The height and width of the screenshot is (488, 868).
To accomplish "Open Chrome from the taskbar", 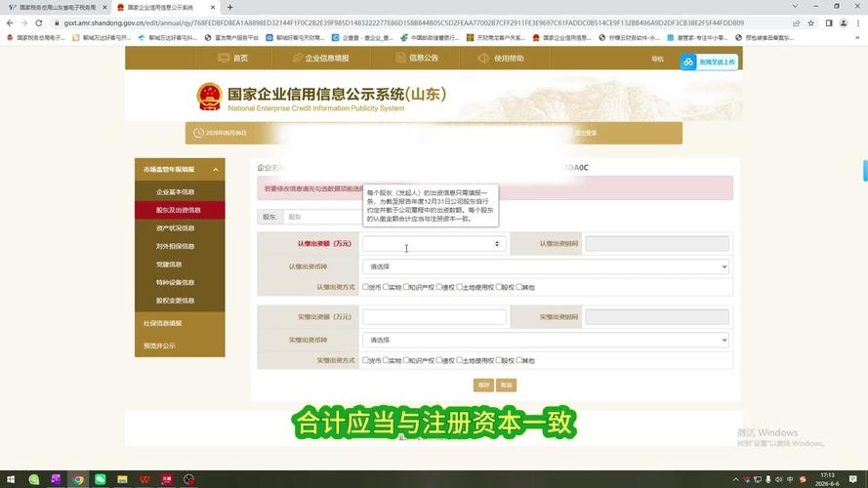I will (x=78, y=479).
